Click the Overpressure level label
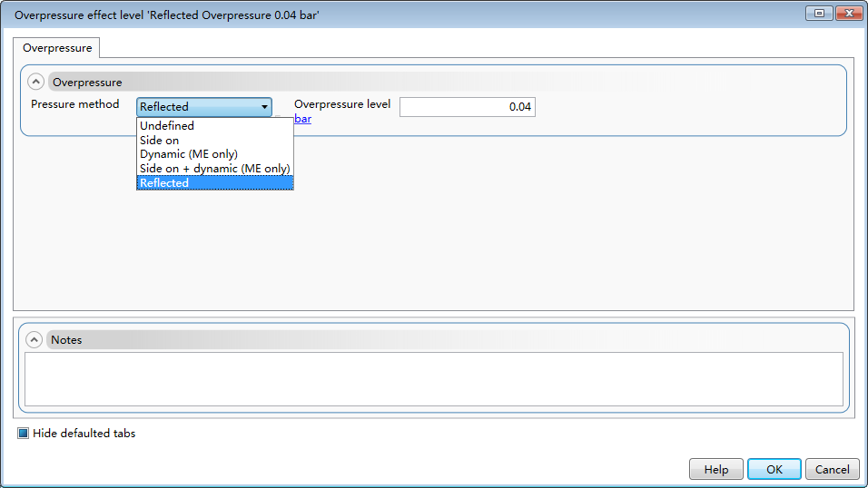Viewport: 868px width, 488px height. tap(342, 104)
